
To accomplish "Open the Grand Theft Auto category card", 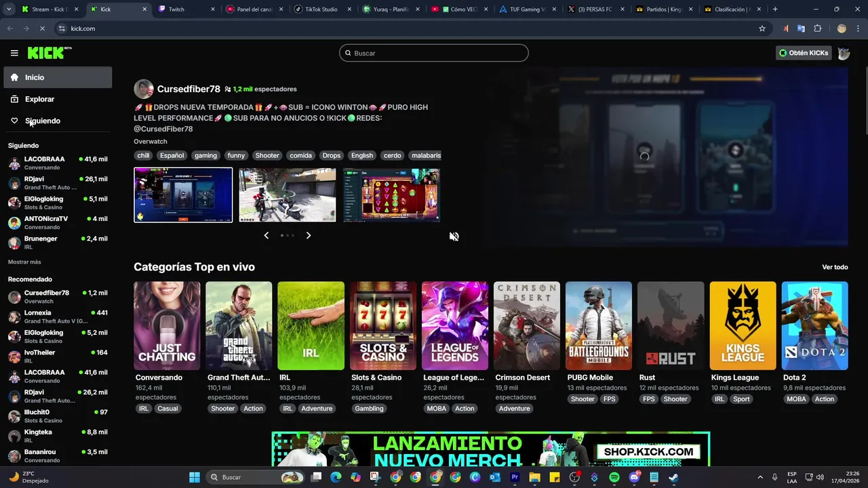I will (x=239, y=326).
